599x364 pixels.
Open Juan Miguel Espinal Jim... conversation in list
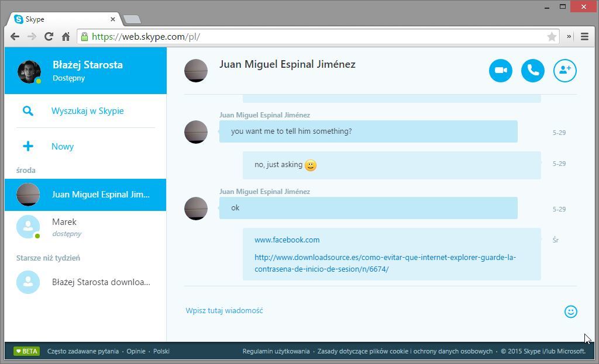click(x=85, y=195)
